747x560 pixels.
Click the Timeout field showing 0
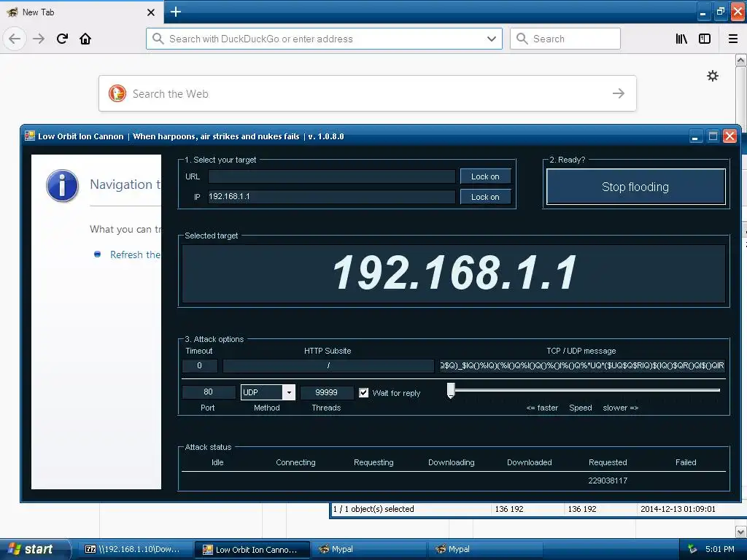(200, 366)
